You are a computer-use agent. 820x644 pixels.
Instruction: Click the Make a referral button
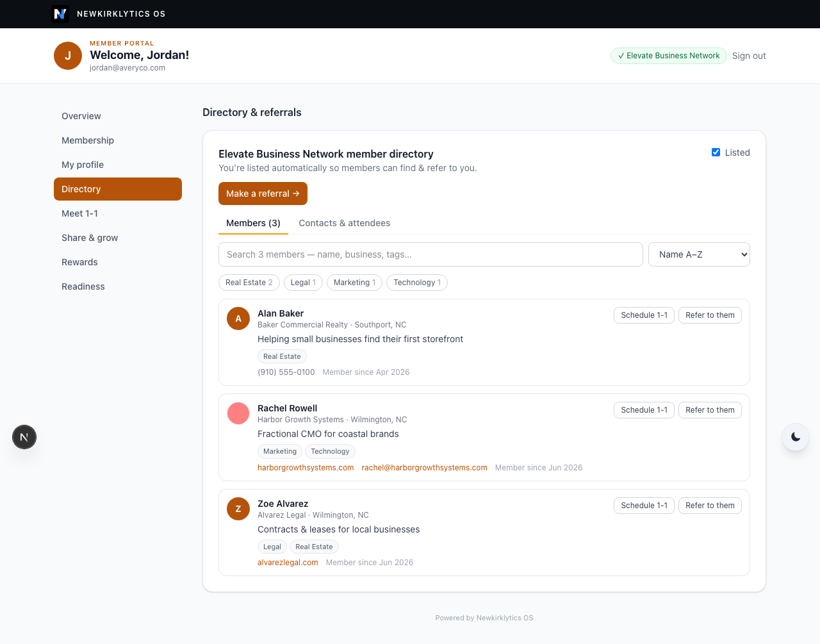pyautogui.click(x=263, y=194)
